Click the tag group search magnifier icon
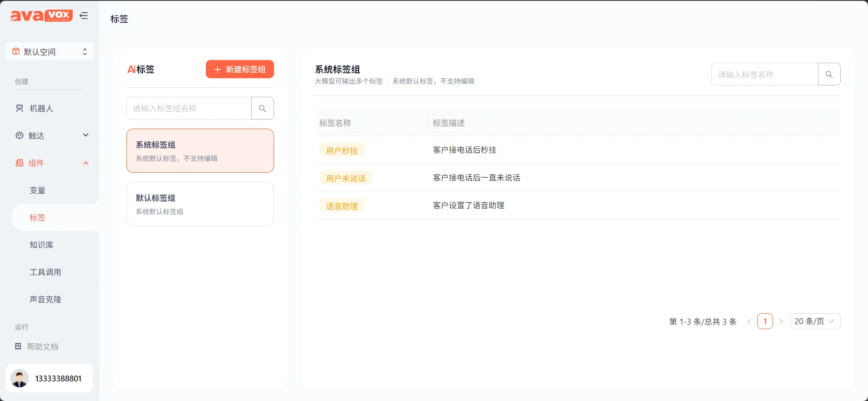This screenshot has width=868, height=401. click(262, 108)
